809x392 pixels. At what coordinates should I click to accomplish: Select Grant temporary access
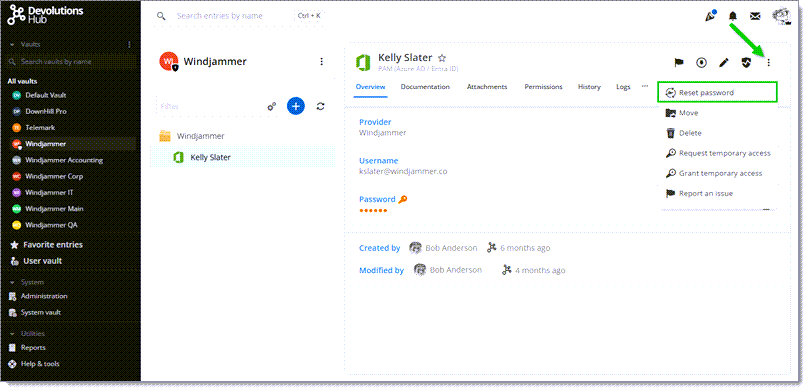[x=717, y=173]
